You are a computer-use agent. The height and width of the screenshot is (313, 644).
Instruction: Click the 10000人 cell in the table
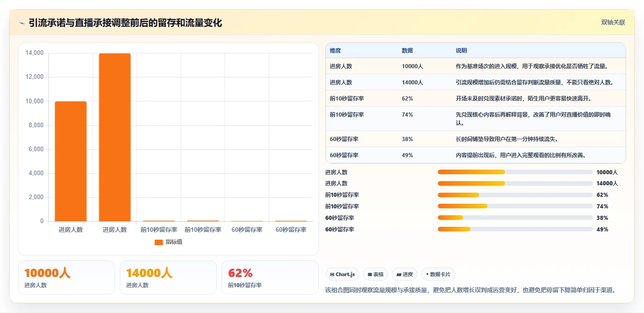(x=412, y=66)
